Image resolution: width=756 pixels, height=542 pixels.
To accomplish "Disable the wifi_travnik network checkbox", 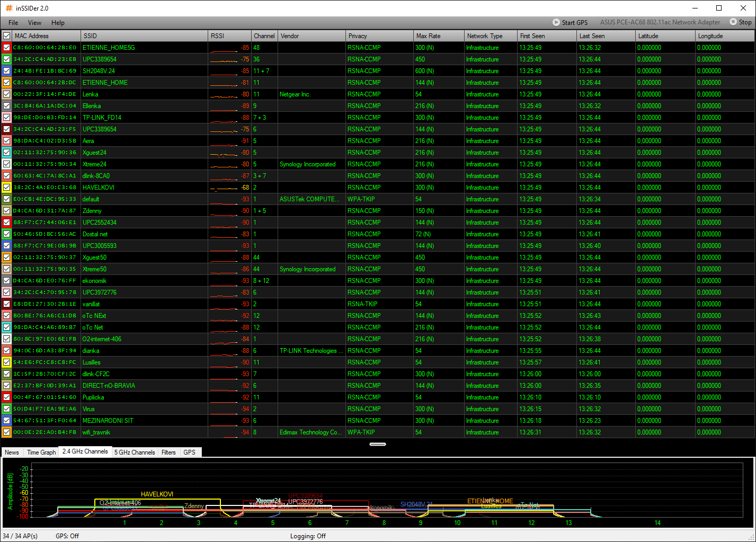I will click(x=6, y=432).
